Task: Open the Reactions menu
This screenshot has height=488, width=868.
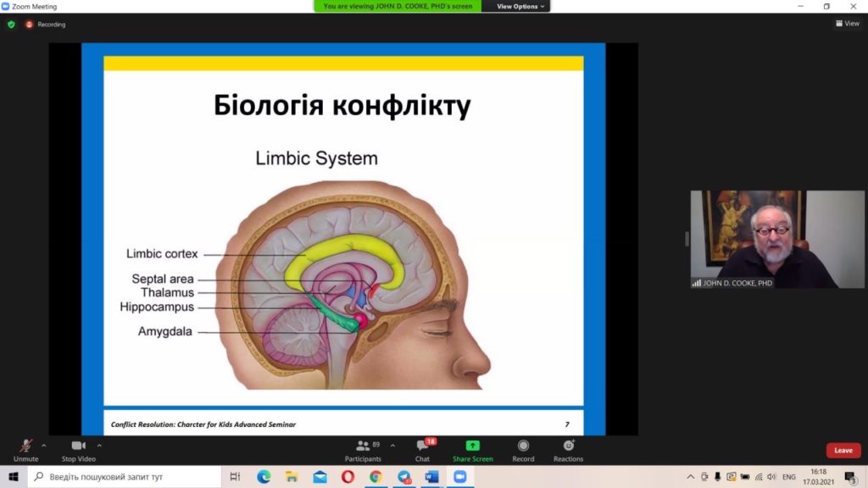Action: [568, 446]
